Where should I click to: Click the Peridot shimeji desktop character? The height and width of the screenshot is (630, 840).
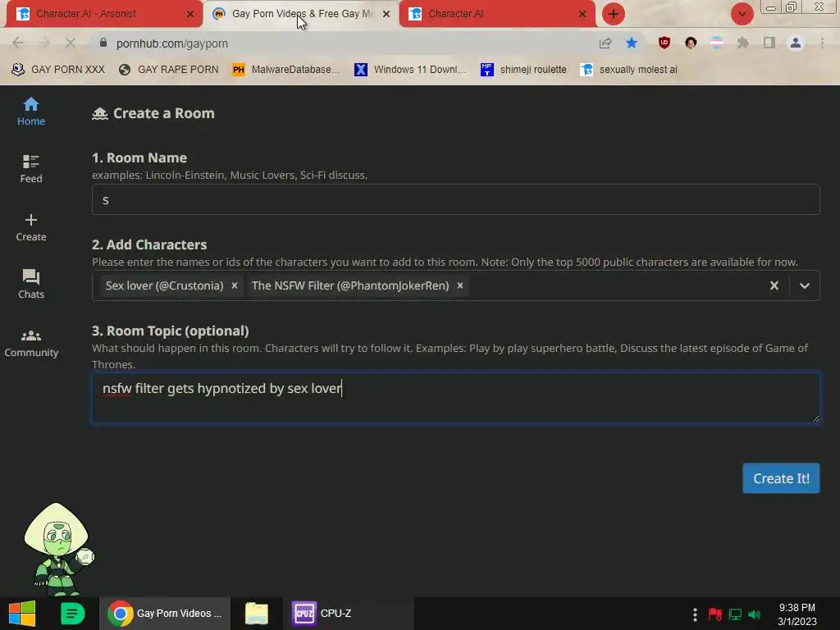[58, 548]
